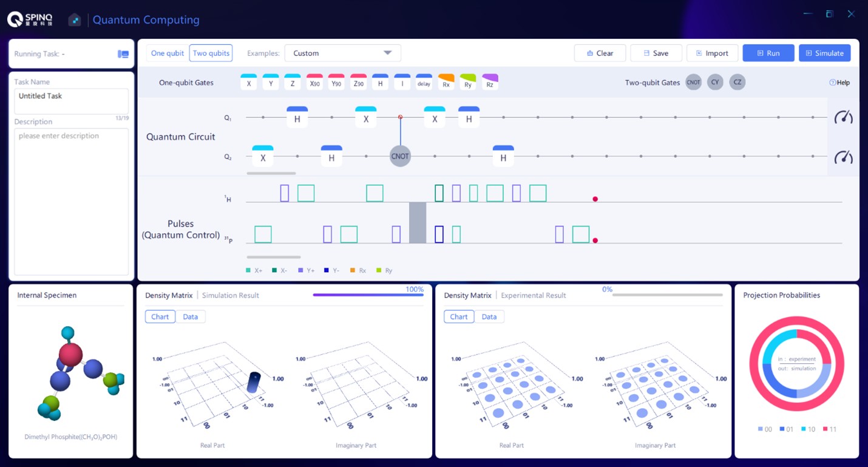Click the Q2 measurement gauge icon

coord(843,157)
